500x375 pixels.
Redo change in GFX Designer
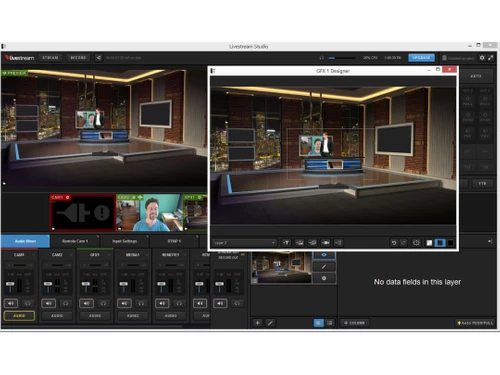pos(403,243)
